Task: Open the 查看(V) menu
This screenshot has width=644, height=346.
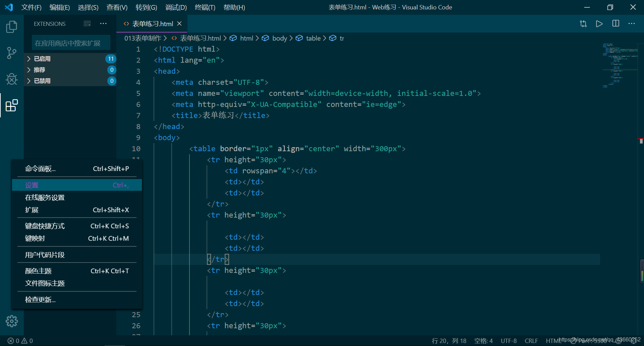Action: click(117, 7)
